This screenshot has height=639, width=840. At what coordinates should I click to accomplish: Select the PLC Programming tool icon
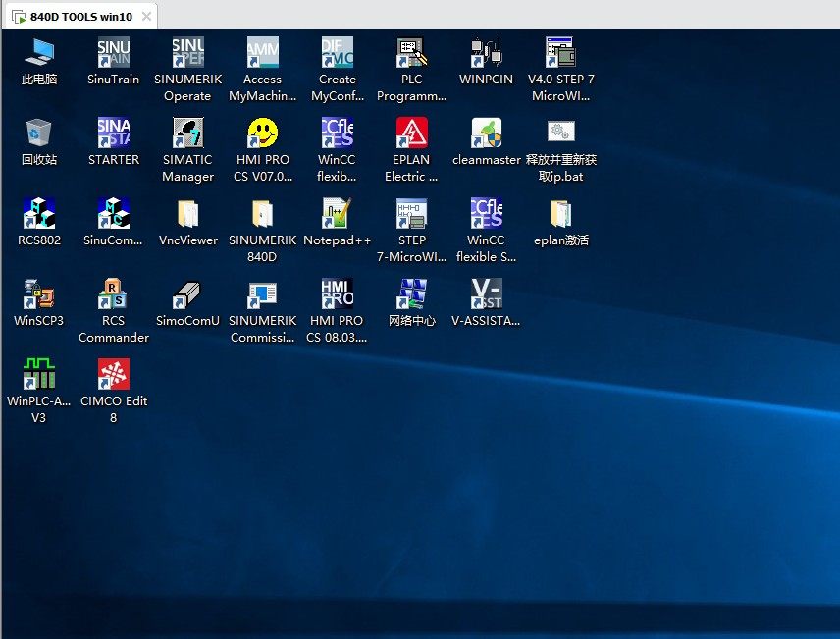coord(412,54)
